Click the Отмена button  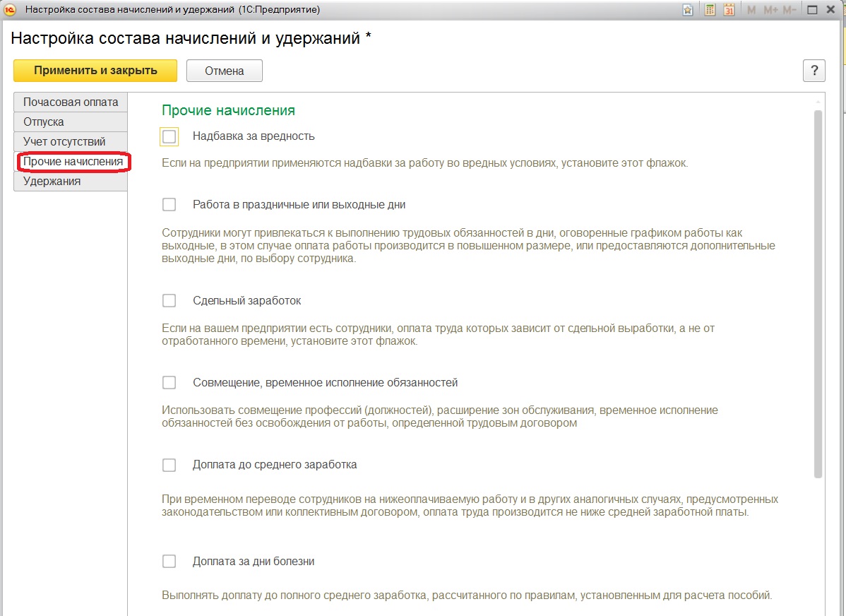coord(225,71)
